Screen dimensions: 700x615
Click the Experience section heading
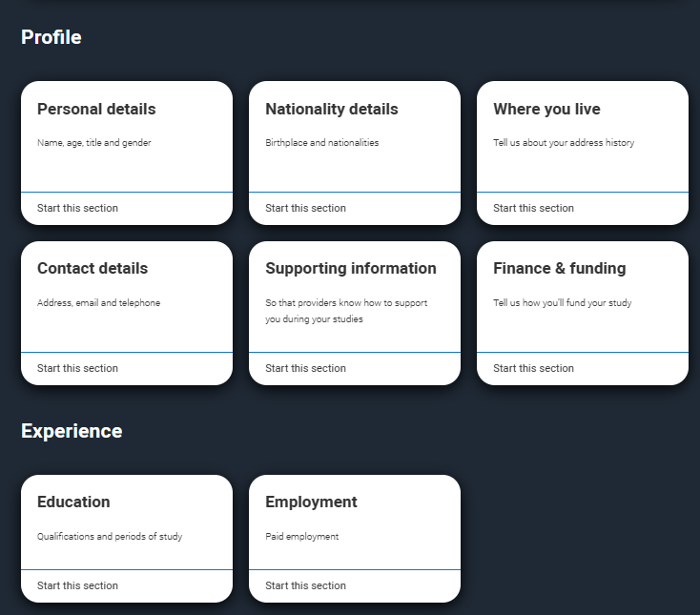(x=72, y=431)
